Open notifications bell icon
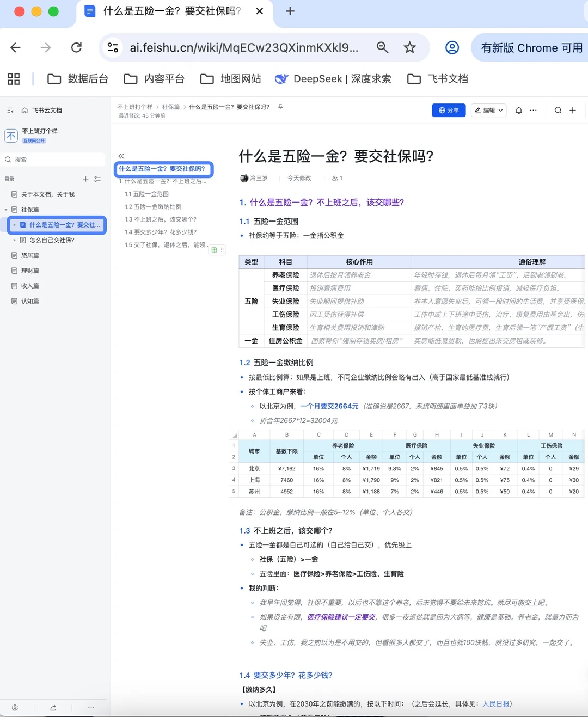The image size is (588, 717). coord(519,111)
